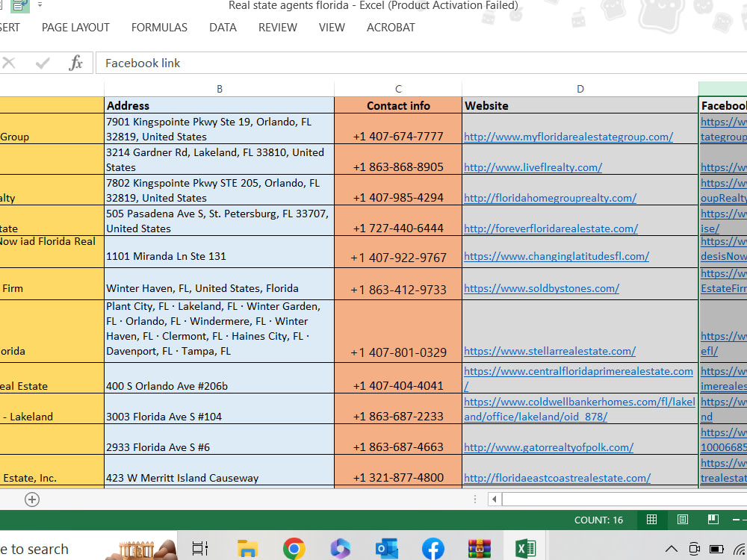This screenshot has height=560, width=747.
Task: Select column D header
Action: click(580, 89)
